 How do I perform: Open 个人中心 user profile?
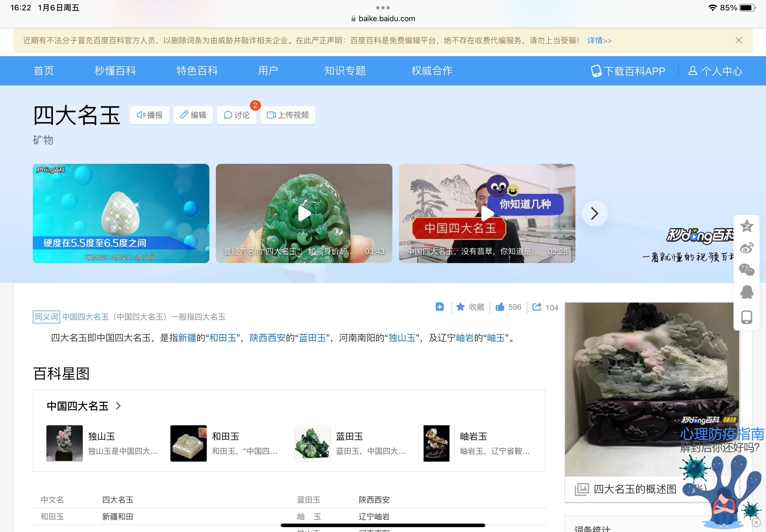[715, 71]
